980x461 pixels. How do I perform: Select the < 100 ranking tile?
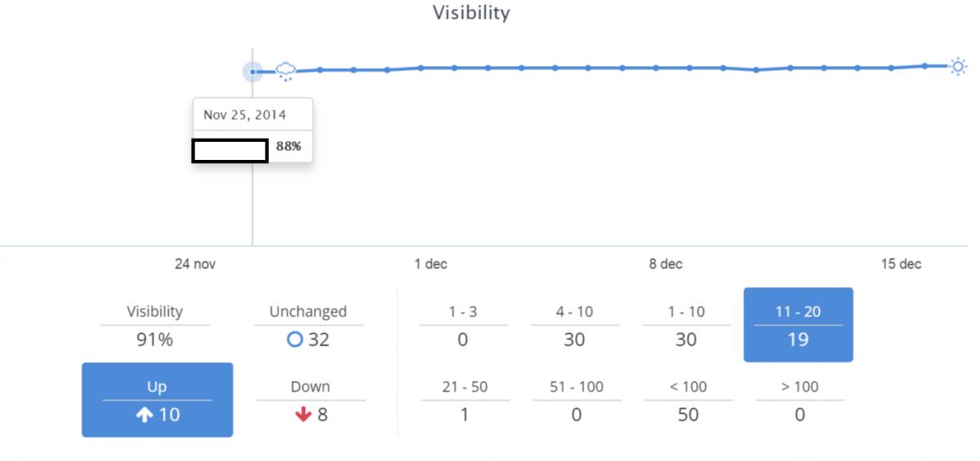(688, 401)
